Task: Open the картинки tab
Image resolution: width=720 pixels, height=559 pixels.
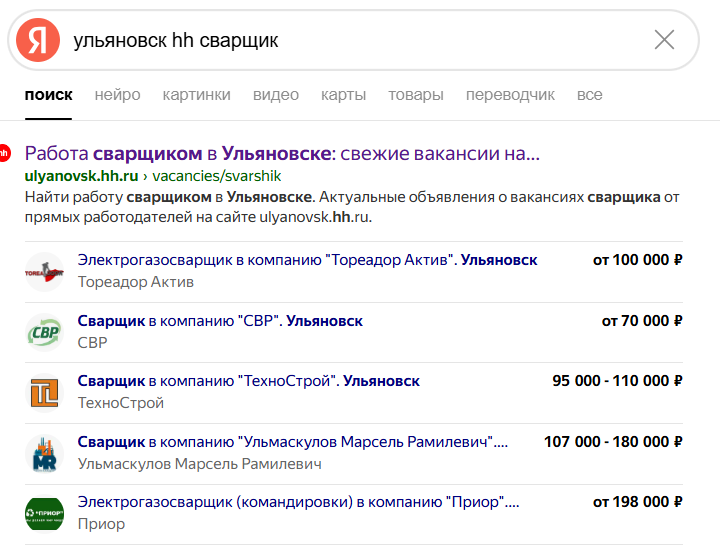Action: coord(197,95)
